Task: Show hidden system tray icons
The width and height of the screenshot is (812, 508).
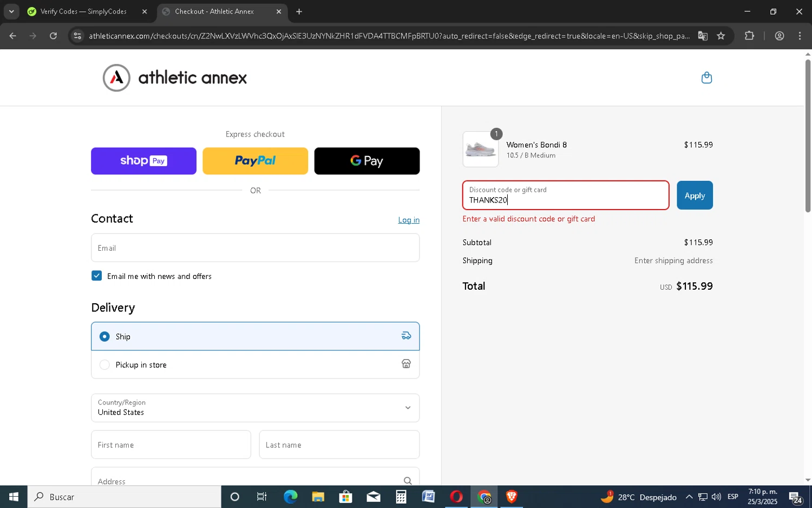Action: [x=689, y=497]
